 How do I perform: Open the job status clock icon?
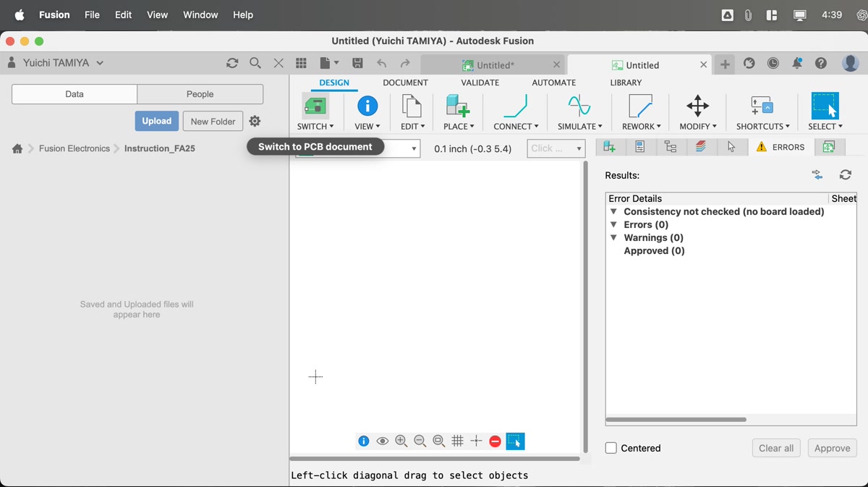(x=773, y=64)
